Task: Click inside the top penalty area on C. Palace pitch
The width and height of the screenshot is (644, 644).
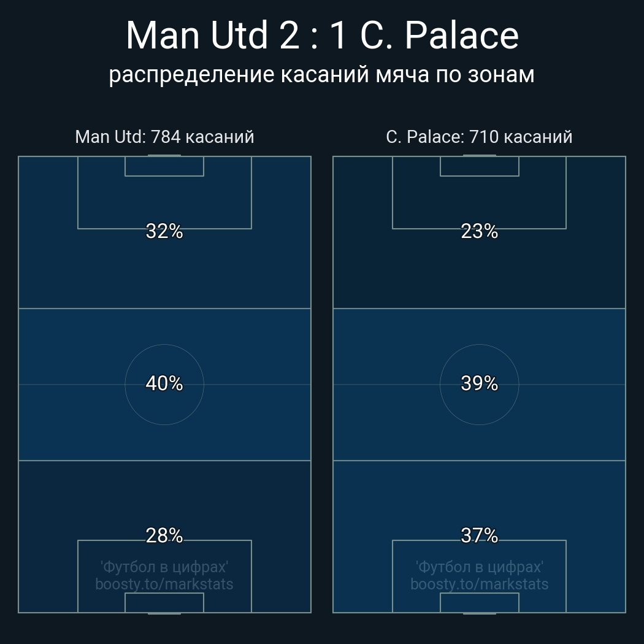Action: click(479, 201)
